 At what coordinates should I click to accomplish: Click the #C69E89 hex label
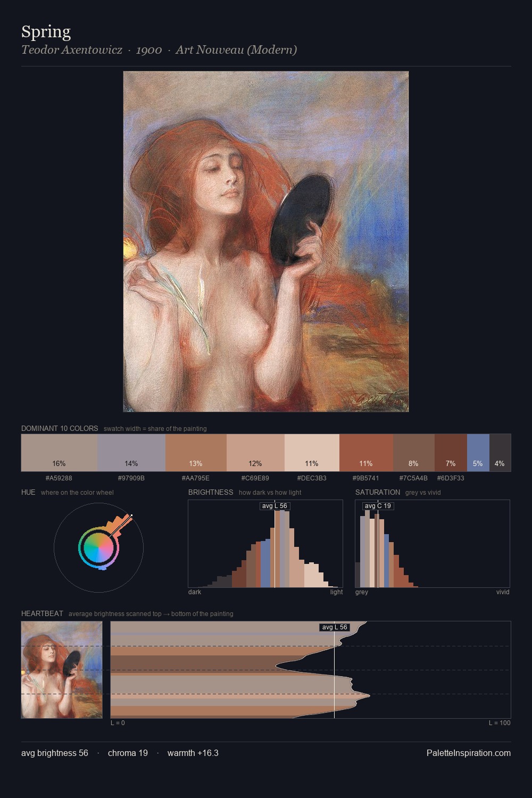coord(255,478)
